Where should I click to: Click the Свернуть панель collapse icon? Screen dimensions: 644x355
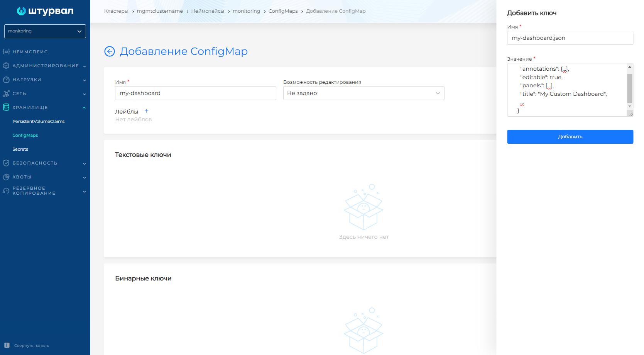[7, 345]
